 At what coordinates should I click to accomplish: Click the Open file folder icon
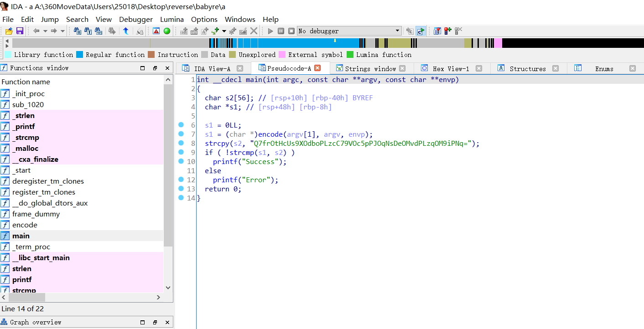coord(9,31)
